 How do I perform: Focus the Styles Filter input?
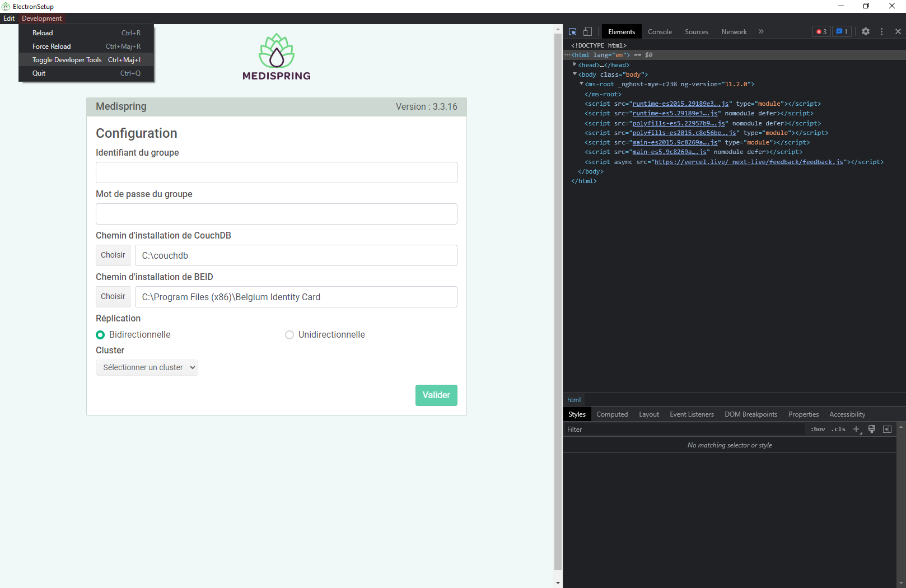(684, 430)
